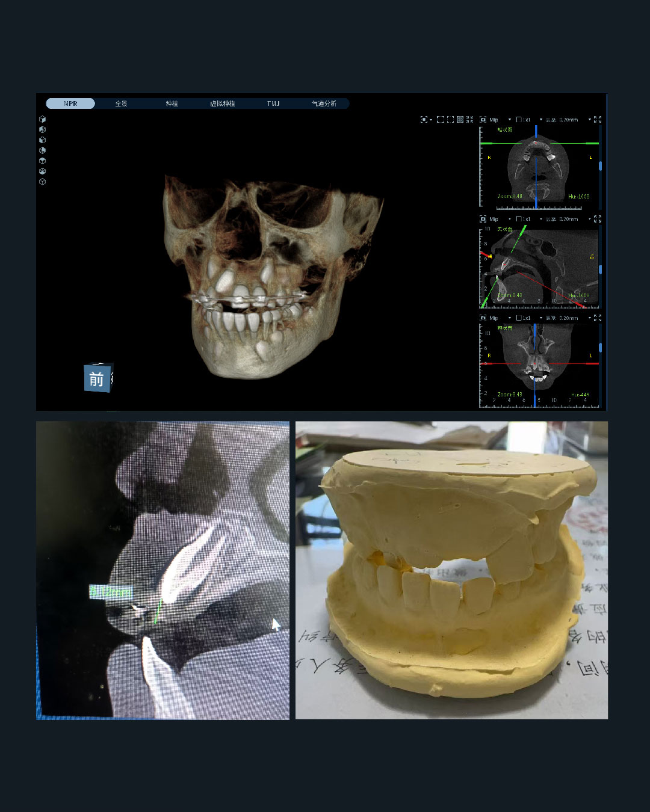Image resolution: width=650 pixels, height=812 pixels.
Task: Click the dental plaster cast photo
Action: pyautogui.click(x=451, y=570)
